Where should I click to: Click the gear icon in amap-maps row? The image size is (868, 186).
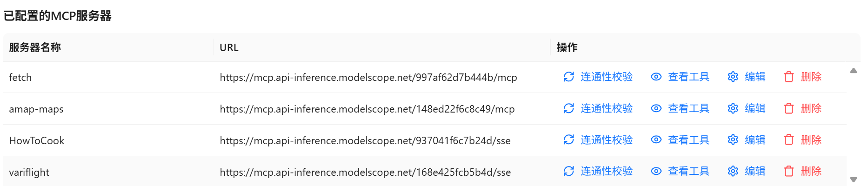(733, 108)
